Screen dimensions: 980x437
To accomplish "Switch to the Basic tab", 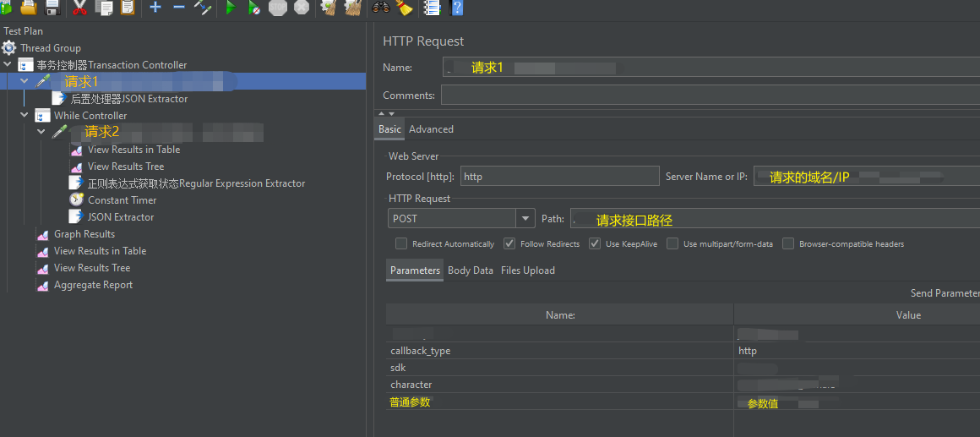I will [390, 128].
